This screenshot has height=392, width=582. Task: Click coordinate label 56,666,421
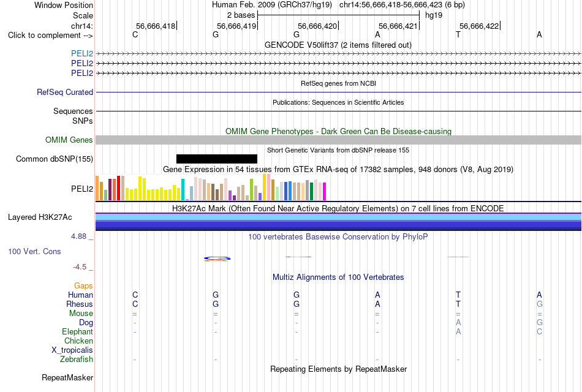pos(398,26)
